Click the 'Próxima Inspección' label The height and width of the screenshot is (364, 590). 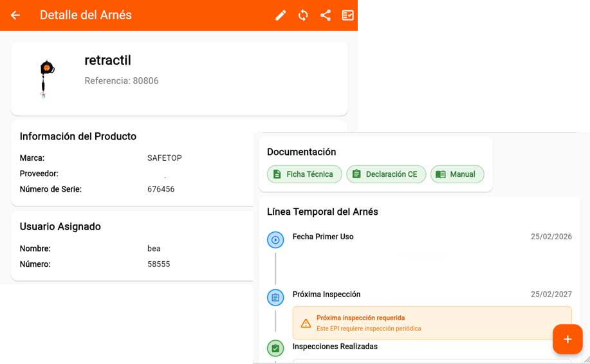[326, 295]
